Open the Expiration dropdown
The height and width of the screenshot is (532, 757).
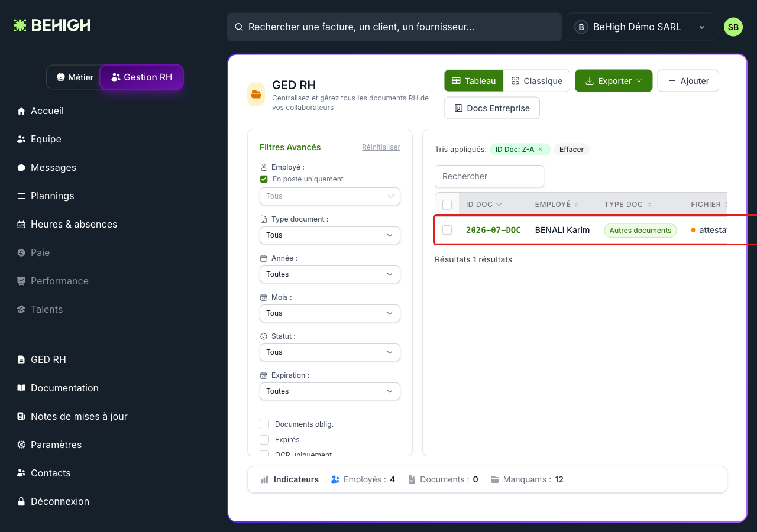[330, 391]
